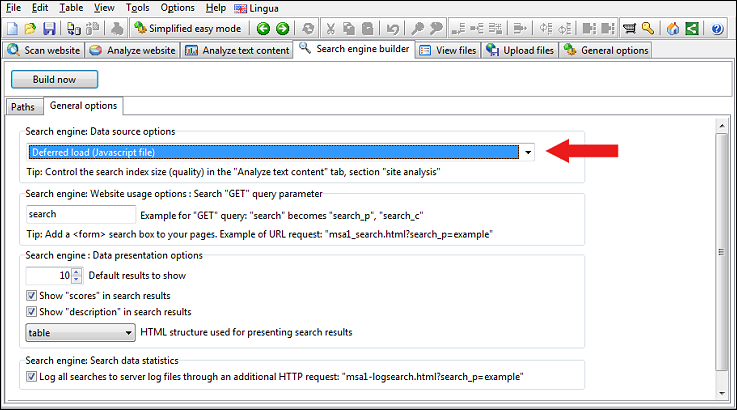The width and height of the screenshot is (737, 410).
Task: Click the New project icon
Action: click(x=13, y=29)
